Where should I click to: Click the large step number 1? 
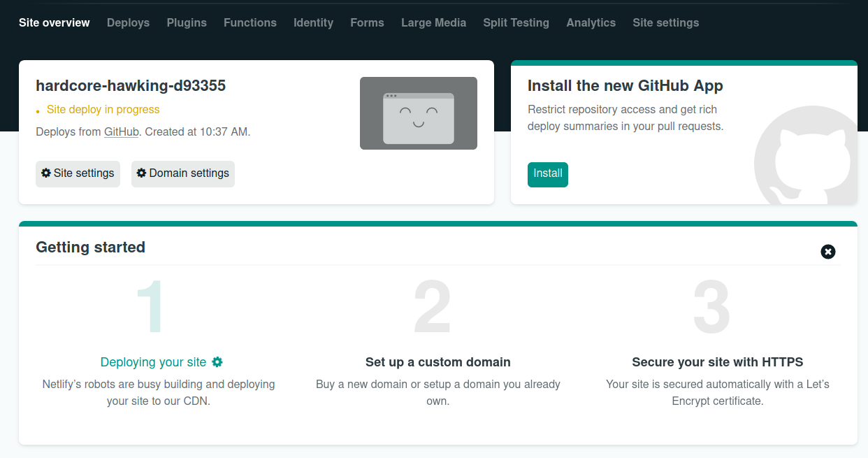[150, 308]
